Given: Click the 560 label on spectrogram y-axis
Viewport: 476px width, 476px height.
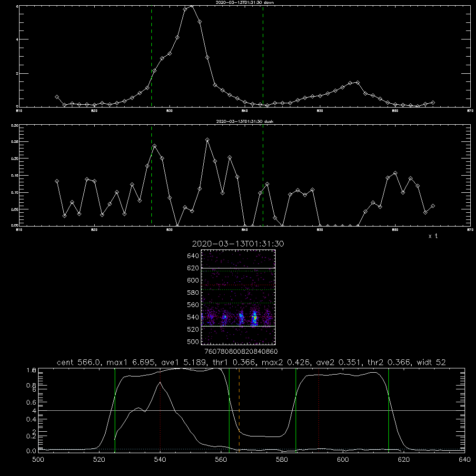Looking at the screenshot, I should [193, 305].
